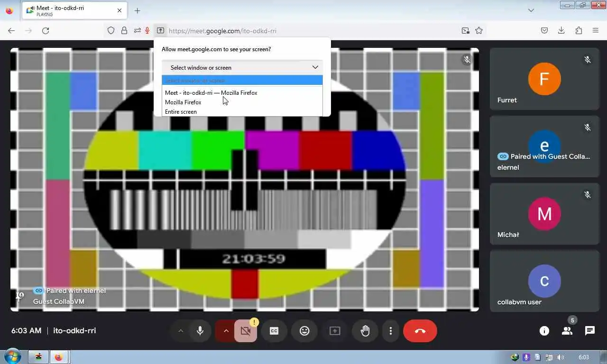The height and width of the screenshot is (364, 607).
Task: Open the extensions puzzle icon
Action: point(579,30)
